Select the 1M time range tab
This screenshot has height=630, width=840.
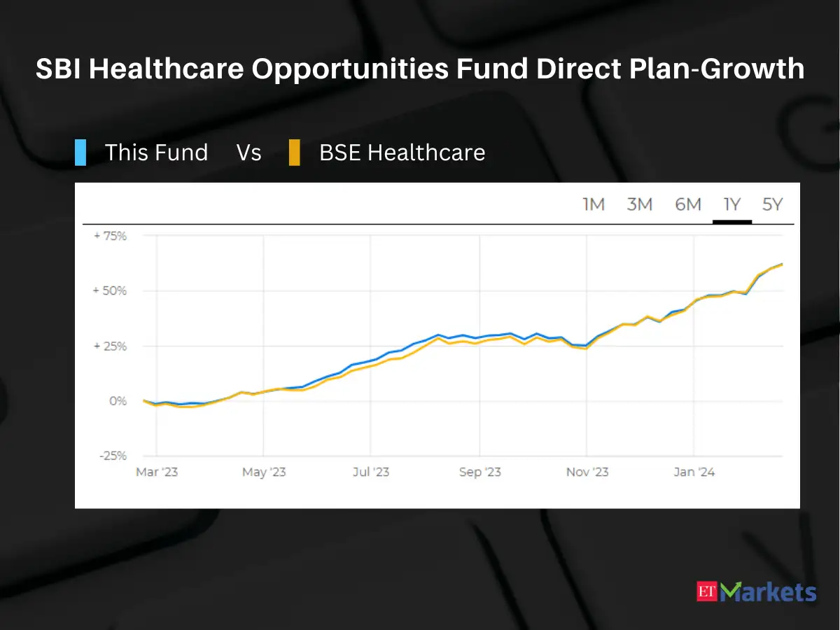coord(594,204)
